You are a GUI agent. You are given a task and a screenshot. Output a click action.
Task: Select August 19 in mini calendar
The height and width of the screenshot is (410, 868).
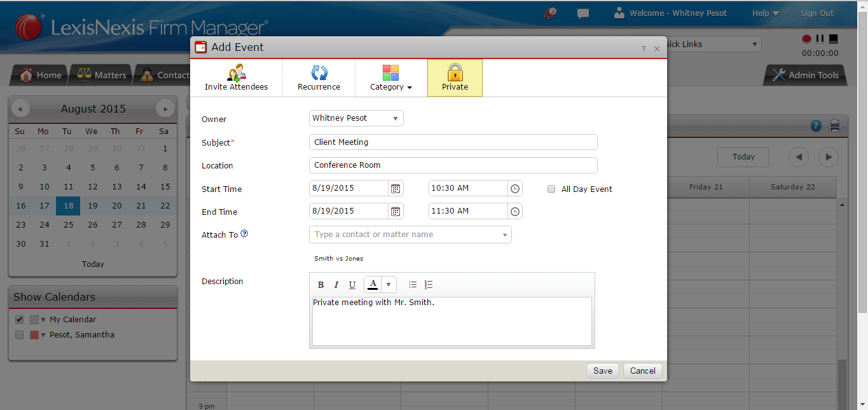click(x=93, y=205)
